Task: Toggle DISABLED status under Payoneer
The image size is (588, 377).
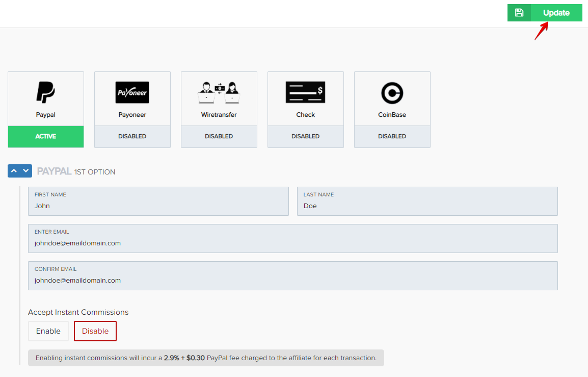Action: (132, 137)
